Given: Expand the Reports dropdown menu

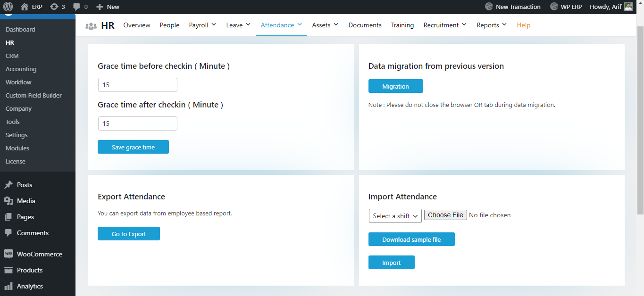Looking at the screenshot, I should 492,25.
